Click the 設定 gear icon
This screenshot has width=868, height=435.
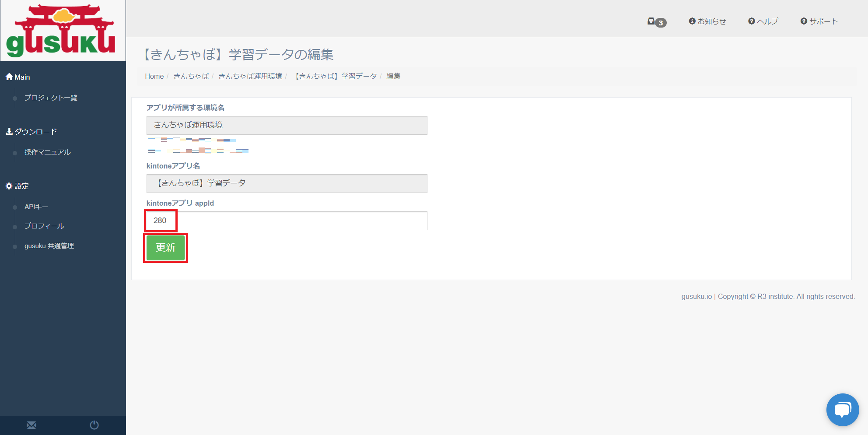(9, 186)
